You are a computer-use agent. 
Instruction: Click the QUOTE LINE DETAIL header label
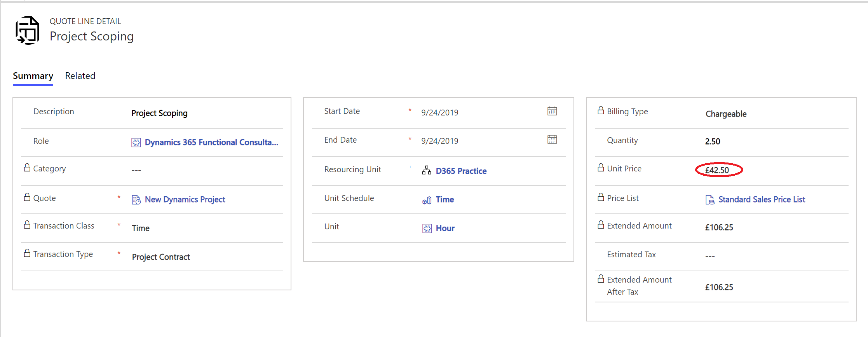point(85,21)
